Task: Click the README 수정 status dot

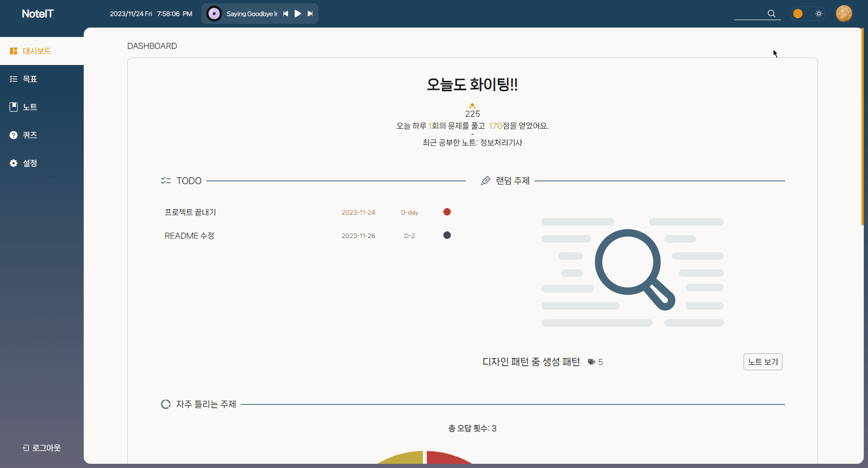Action: click(x=447, y=235)
